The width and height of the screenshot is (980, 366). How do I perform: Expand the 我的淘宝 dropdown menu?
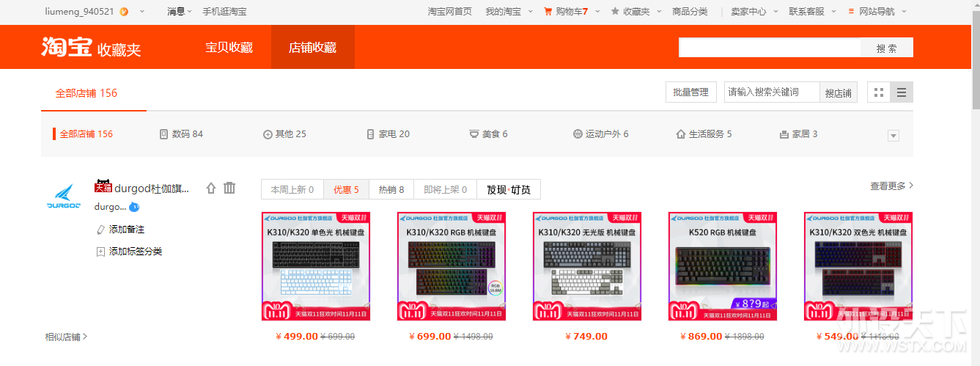click(530, 12)
